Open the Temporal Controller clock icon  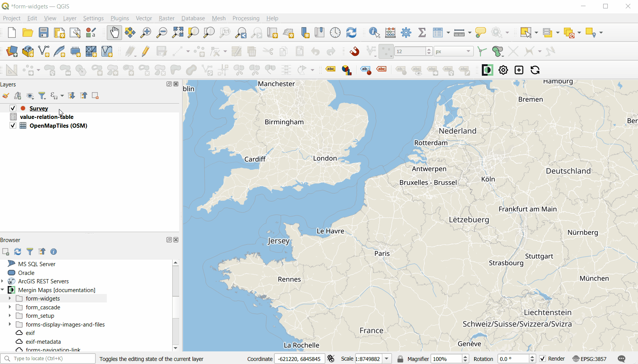pos(335,33)
